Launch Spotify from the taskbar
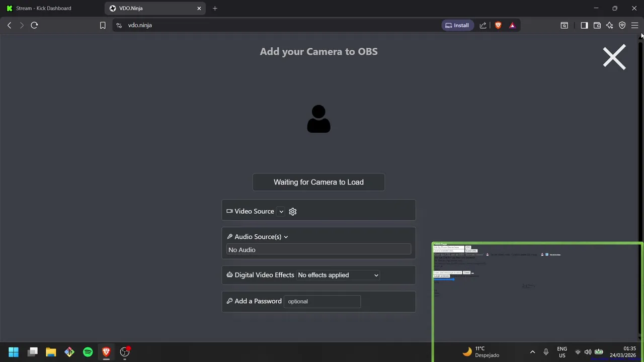The height and width of the screenshot is (362, 644). (x=88, y=352)
